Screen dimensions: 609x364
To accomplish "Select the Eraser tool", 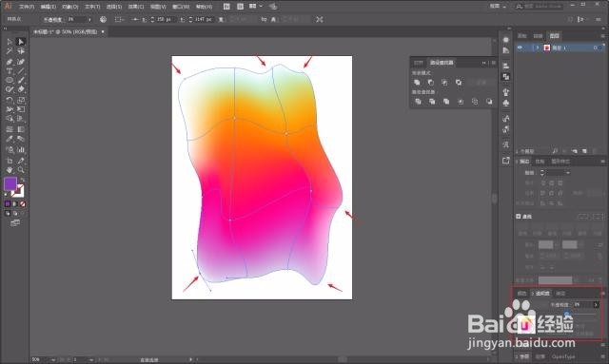I will point(21,89).
